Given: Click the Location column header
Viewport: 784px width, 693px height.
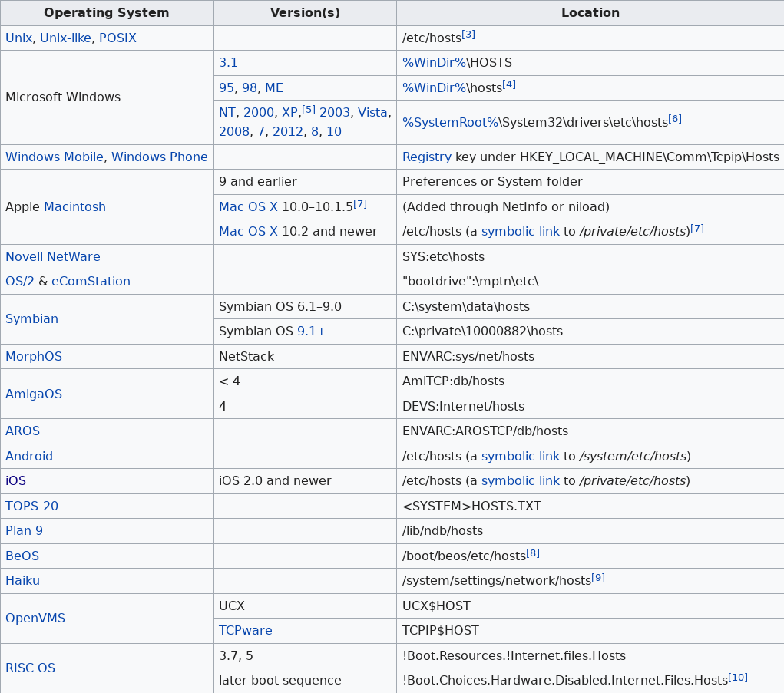Looking at the screenshot, I should [590, 13].
